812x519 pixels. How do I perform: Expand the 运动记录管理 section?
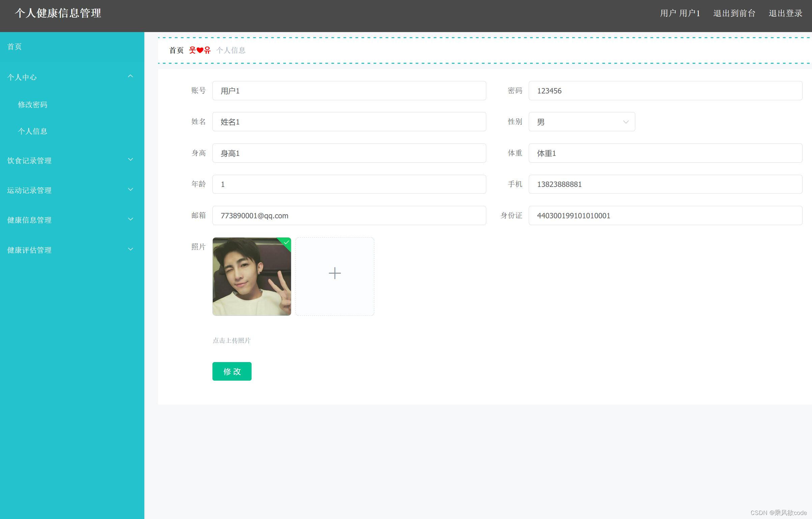pos(29,190)
